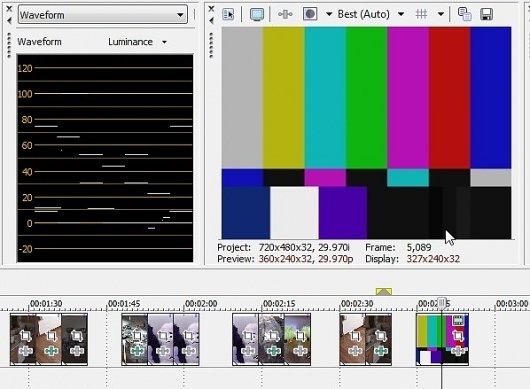Click the yellow loop region marker above ruler
This screenshot has height=389, width=530.
384,291
